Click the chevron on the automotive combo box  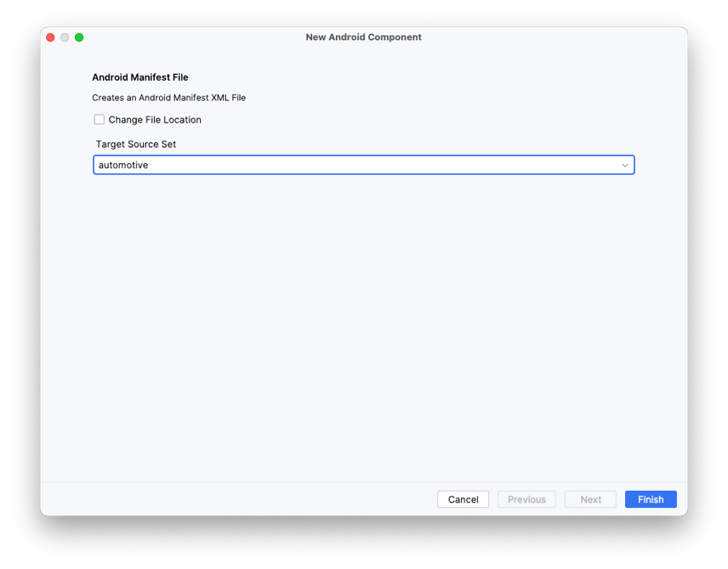[x=625, y=165]
